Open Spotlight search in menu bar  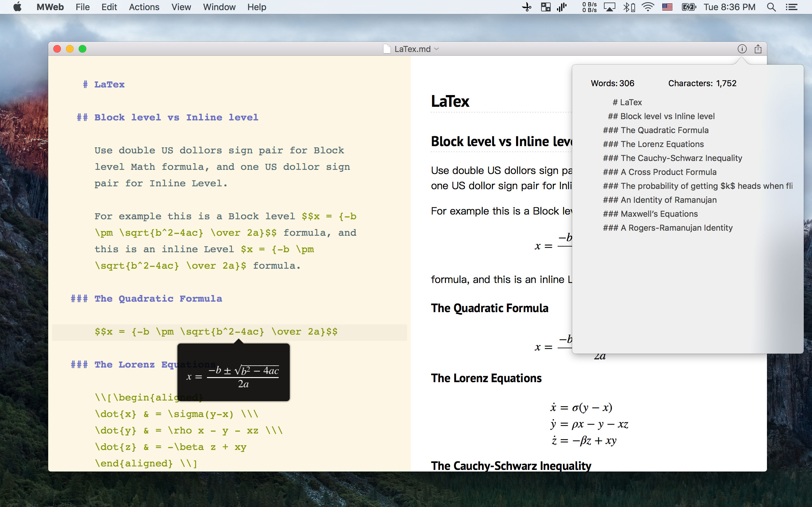[771, 7]
